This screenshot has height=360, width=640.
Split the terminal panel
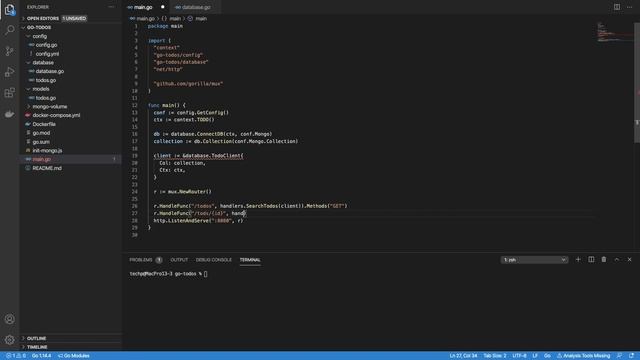[x=591, y=260]
